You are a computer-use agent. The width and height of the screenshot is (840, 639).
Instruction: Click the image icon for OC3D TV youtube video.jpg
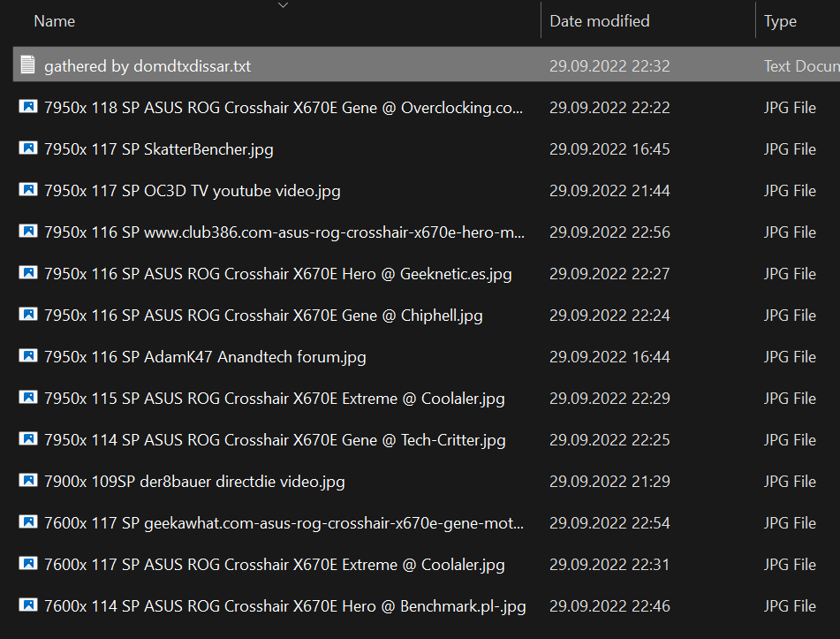coord(28,190)
